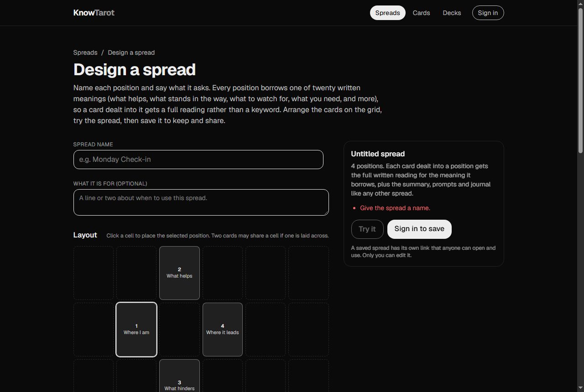This screenshot has height=392, width=584.
Task: Click the Sign in to save button
Action: point(419,229)
